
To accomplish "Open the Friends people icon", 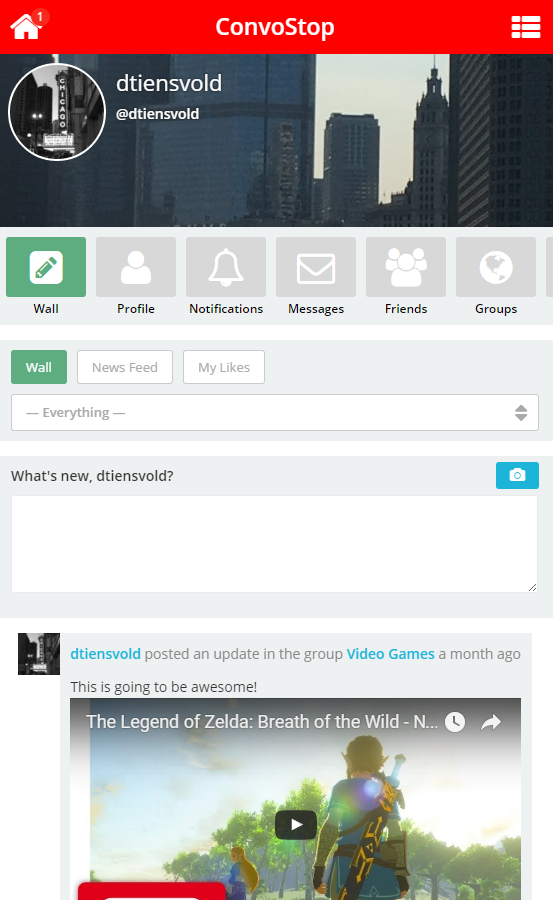I will (x=406, y=267).
